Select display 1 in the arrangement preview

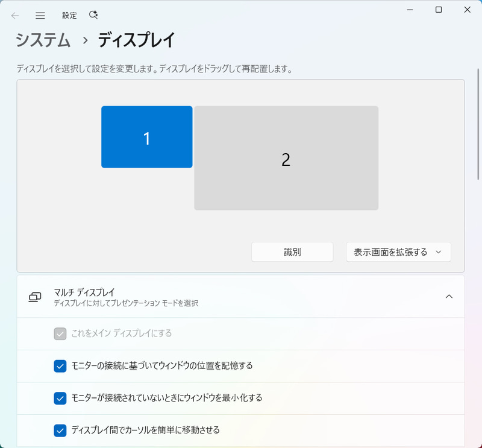147,137
